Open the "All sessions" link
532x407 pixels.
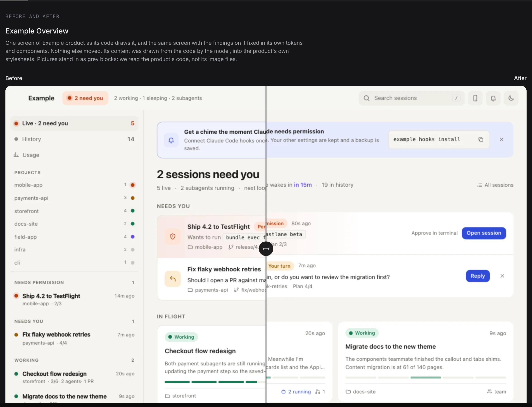pyautogui.click(x=495, y=185)
